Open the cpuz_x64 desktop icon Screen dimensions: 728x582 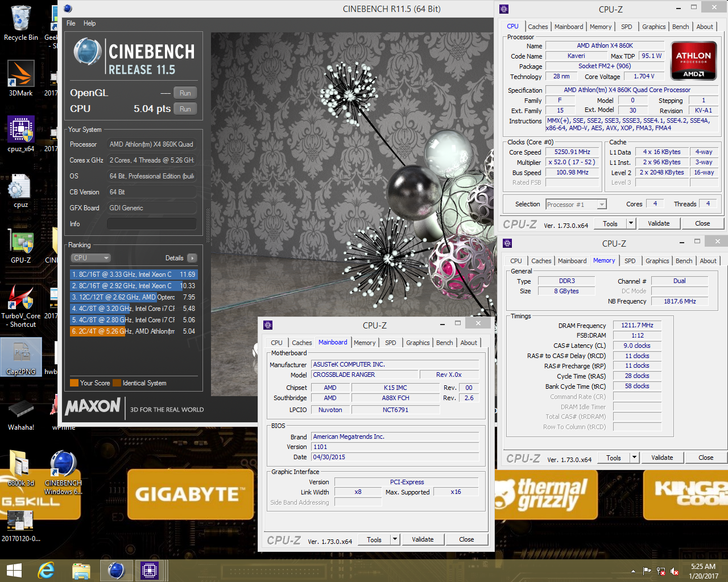coord(20,134)
